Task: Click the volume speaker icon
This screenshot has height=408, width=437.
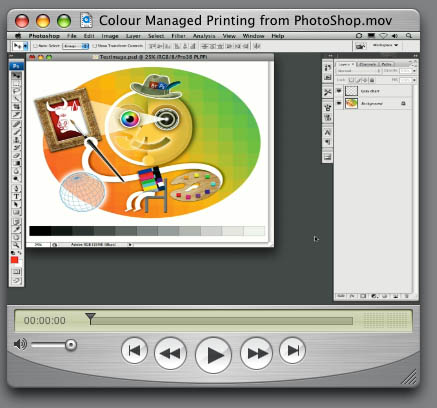Action: tap(20, 344)
